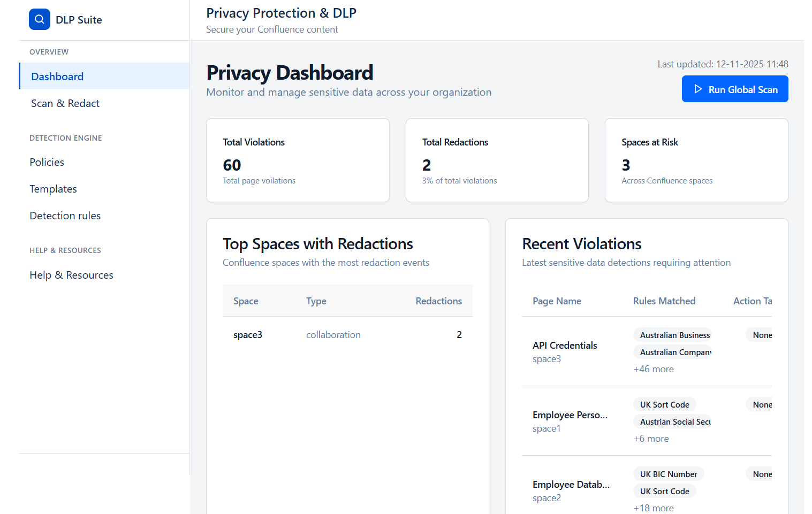Click the Total Violations card
Viewport: 812px width, 514px height.
[x=298, y=160]
